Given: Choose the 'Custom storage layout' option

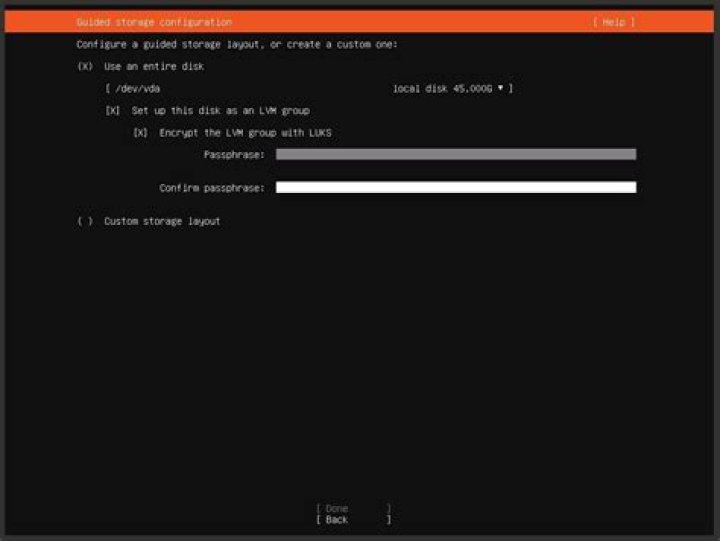Looking at the screenshot, I should (148, 221).
